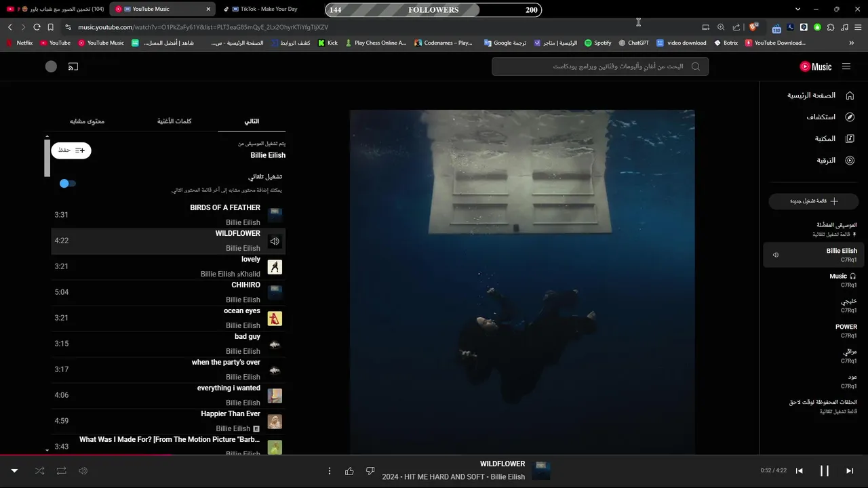
Task: Open the profile avatar circle
Action: 51,66
